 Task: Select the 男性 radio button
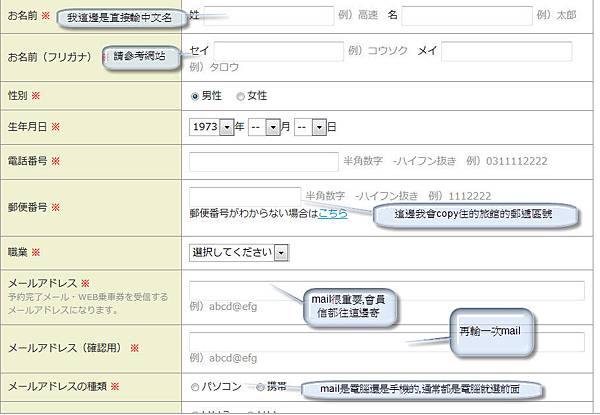195,96
